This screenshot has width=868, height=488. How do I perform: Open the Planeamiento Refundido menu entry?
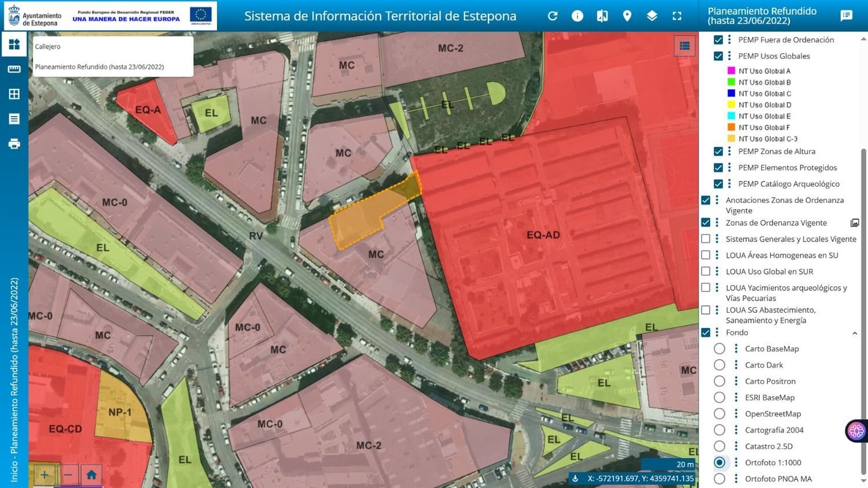tap(99, 66)
